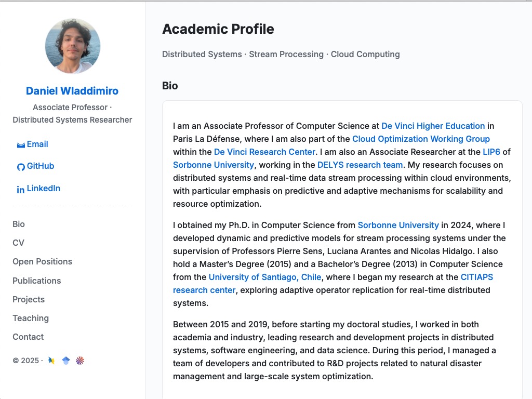Select Open Positions in sidebar
The width and height of the screenshot is (532, 399).
[x=43, y=262]
